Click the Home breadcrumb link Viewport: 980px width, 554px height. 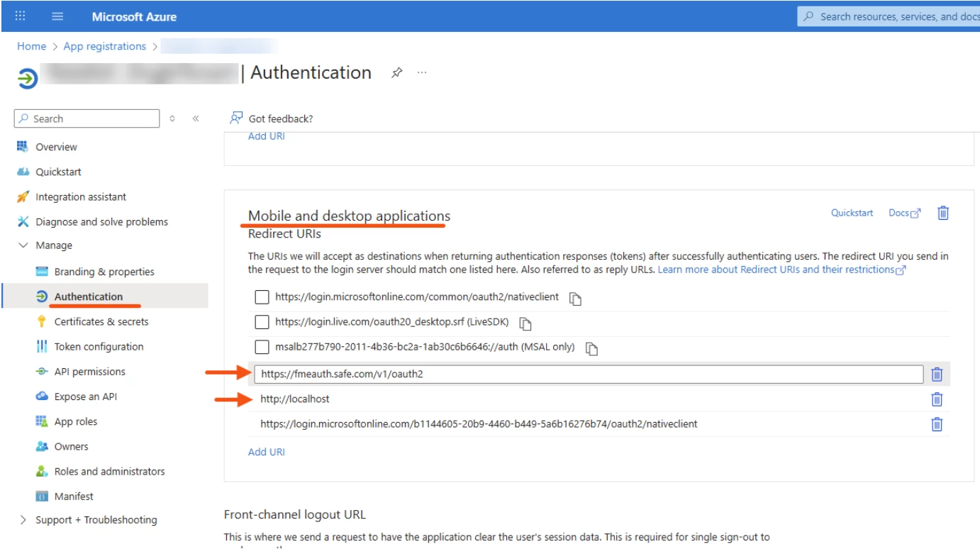[x=31, y=46]
